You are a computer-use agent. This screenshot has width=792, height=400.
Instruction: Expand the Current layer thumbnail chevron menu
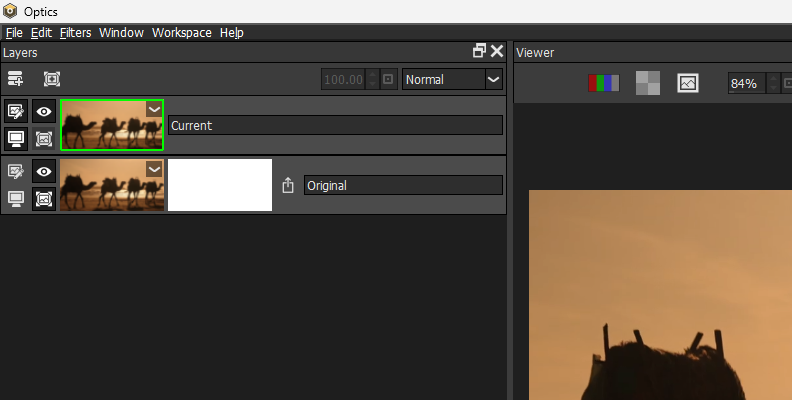154,109
